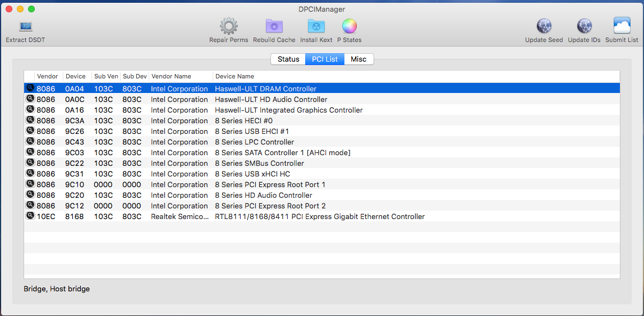Open the Rebuild Cache folder icon
644x316 pixels.
pyautogui.click(x=274, y=27)
